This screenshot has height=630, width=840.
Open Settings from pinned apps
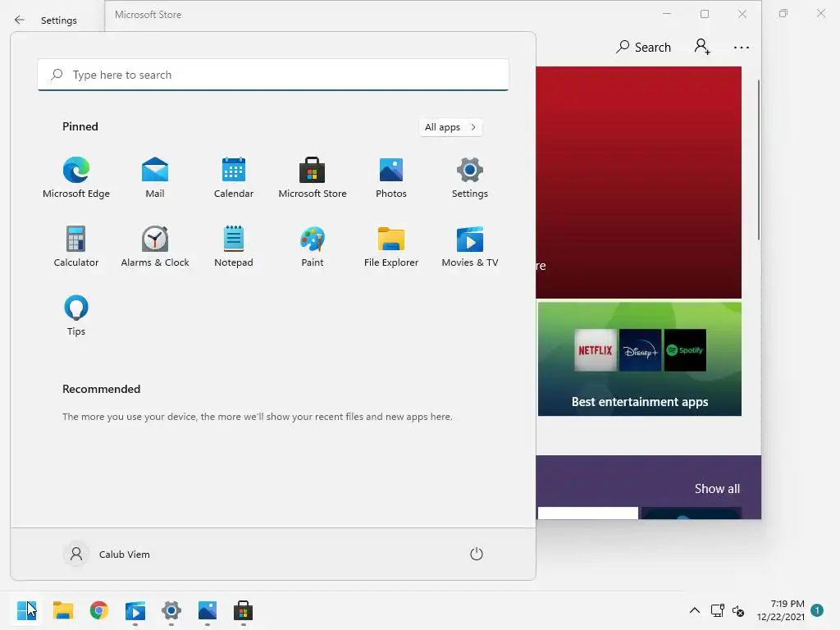pyautogui.click(x=470, y=177)
